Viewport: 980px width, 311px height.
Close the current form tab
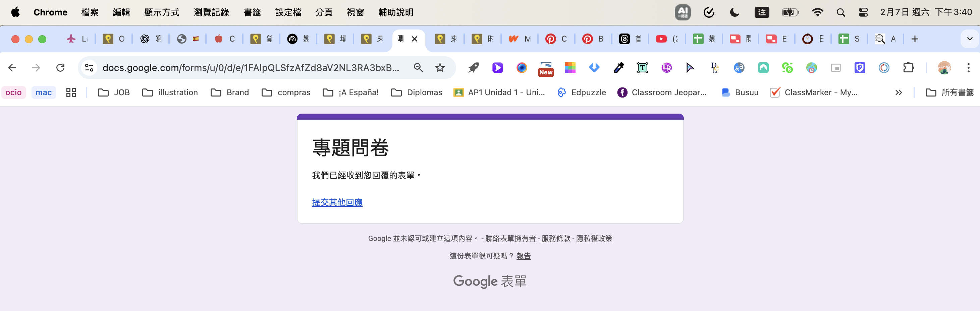click(x=415, y=39)
